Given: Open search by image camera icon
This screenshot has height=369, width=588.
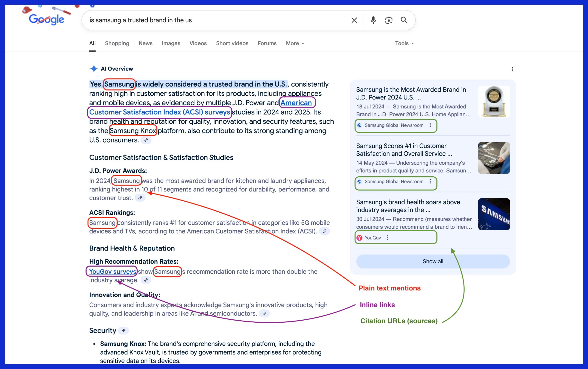Looking at the screenshot, I should tap(389, 20).
